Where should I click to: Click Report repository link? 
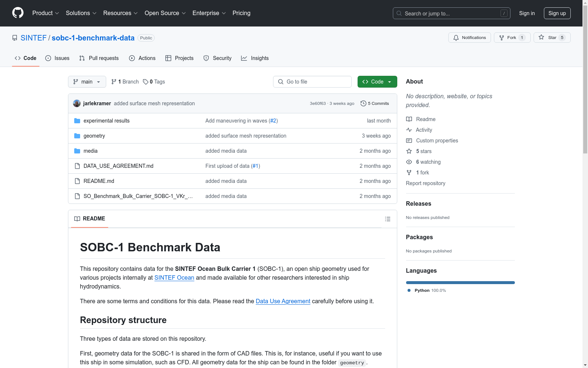[426, 183]
